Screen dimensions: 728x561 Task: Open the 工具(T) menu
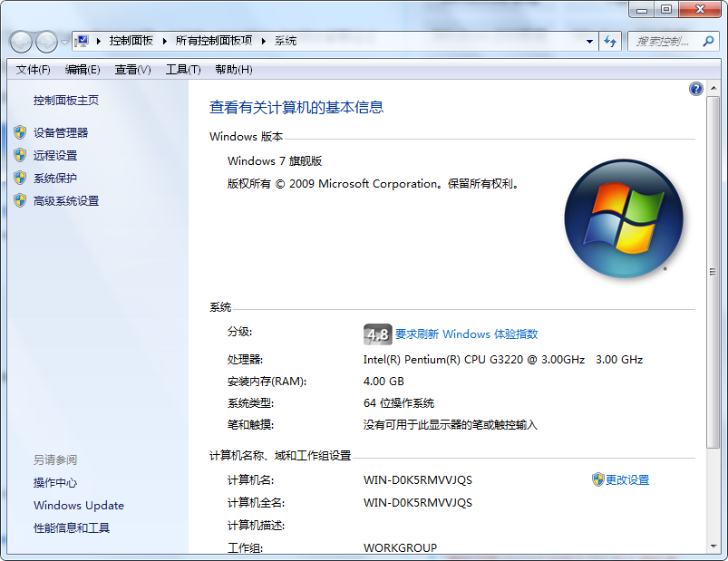click(x=183, y=70)
